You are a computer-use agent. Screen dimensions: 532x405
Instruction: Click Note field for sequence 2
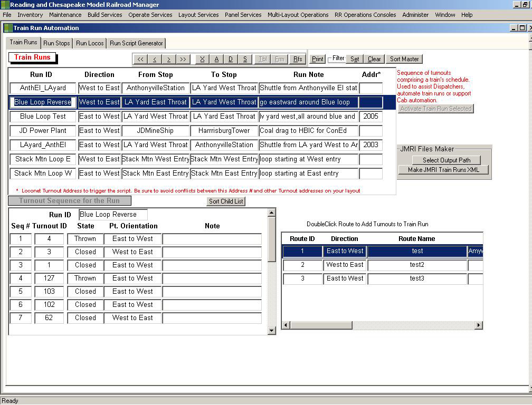pos(212,252)
